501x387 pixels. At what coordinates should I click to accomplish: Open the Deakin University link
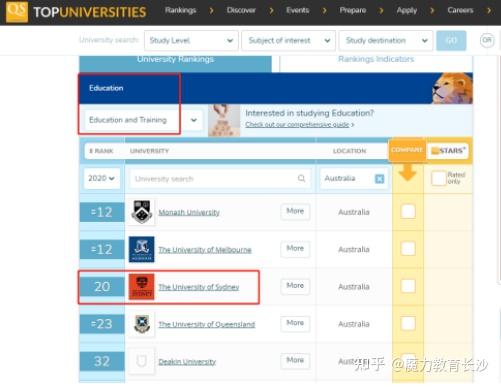187,362
